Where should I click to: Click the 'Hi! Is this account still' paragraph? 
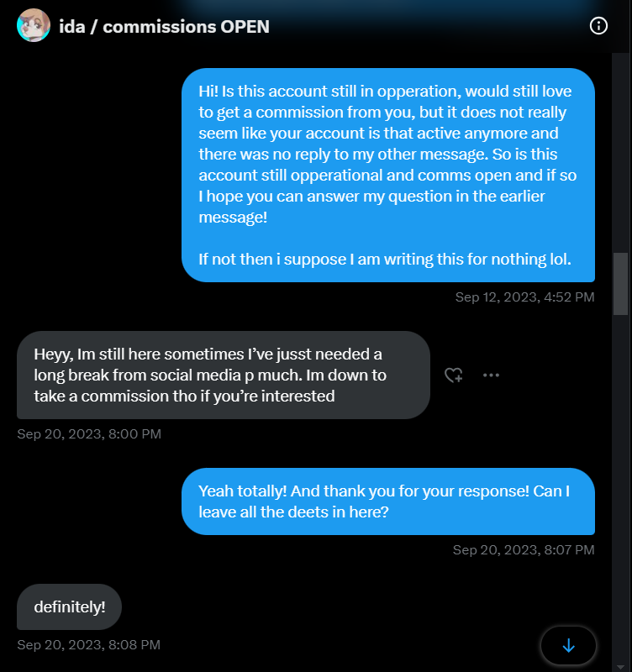tap(387, 154)
